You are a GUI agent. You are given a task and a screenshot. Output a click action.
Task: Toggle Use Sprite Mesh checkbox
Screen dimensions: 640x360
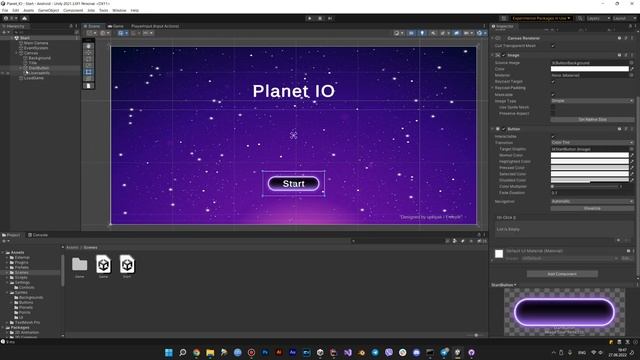point(553,107)
